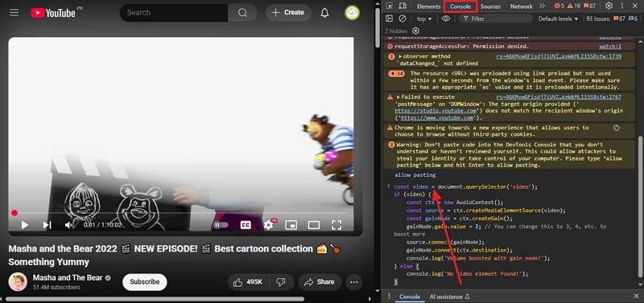
Task: Open https://studio.youtube.com link in console
Action: (x=436, y=111)
